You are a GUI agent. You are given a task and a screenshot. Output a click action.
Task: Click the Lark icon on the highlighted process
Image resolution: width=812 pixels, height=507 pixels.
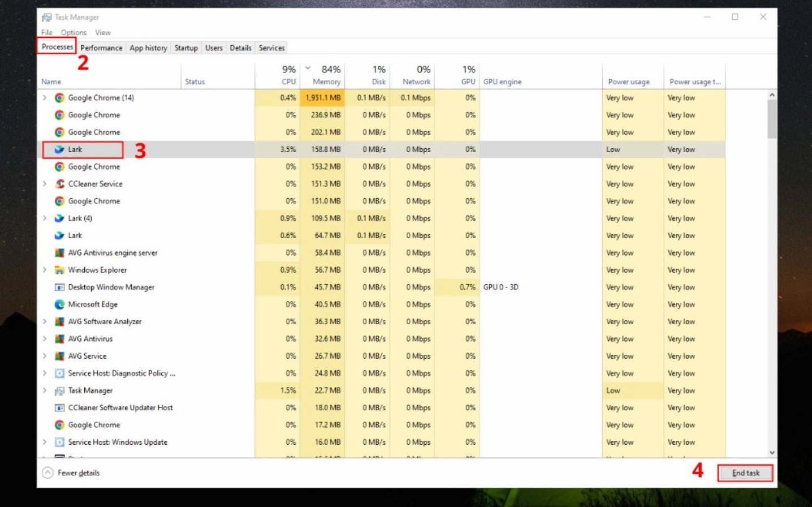click(59, 149)
